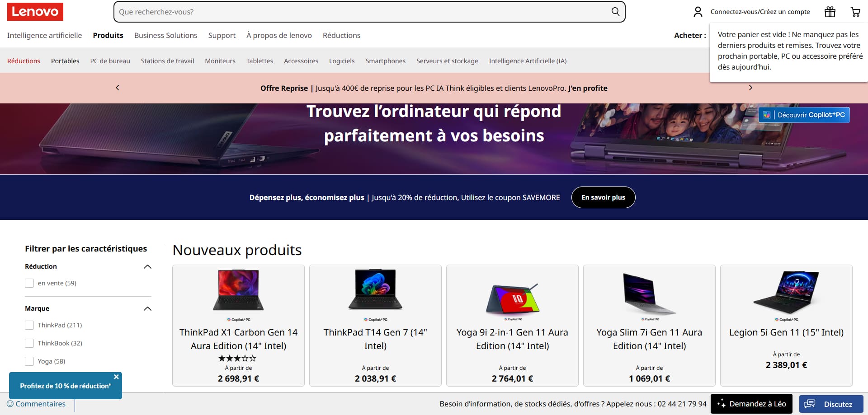
Task: Click the phone number '02 44 21 79 94'
Action: [x=682, y=404]
